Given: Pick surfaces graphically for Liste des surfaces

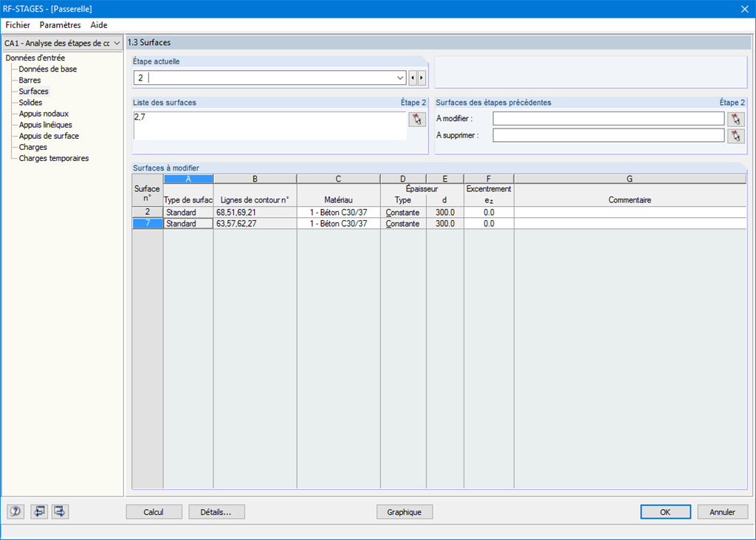Looking at the screenshot, I should pyautogui.click(x=417, y=119).
